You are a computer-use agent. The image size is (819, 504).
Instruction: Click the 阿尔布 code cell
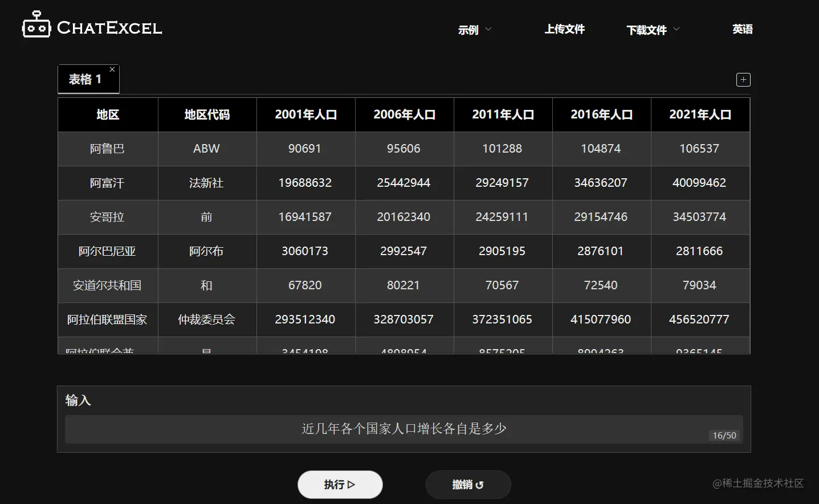pyautogui.click(x=207, y=251)
